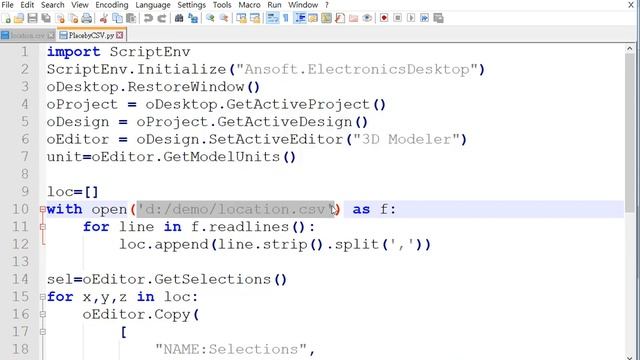Click 'sel=oEditor.GetSelections()' code line
Viewport: 640px width, 360px height.
[167, 279]
